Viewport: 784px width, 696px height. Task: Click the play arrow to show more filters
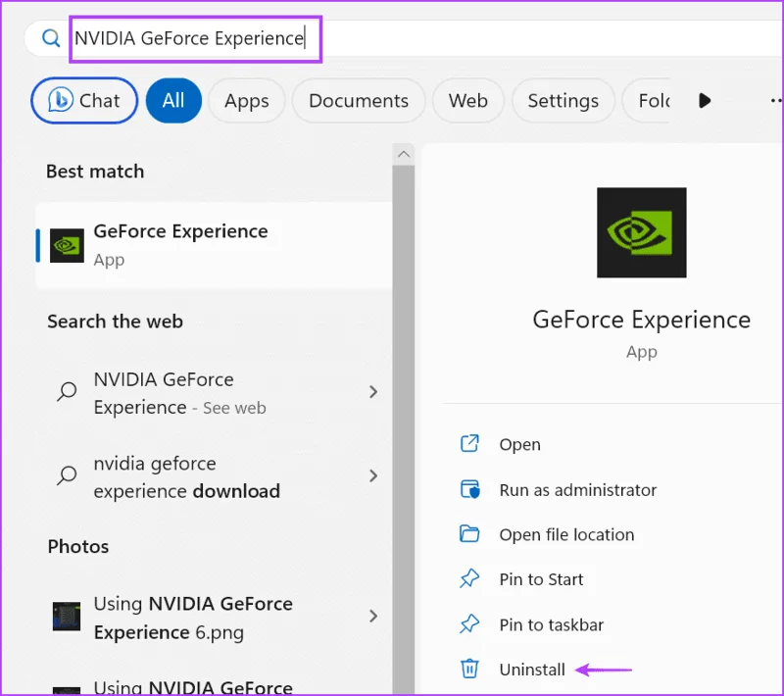(705, 101)
